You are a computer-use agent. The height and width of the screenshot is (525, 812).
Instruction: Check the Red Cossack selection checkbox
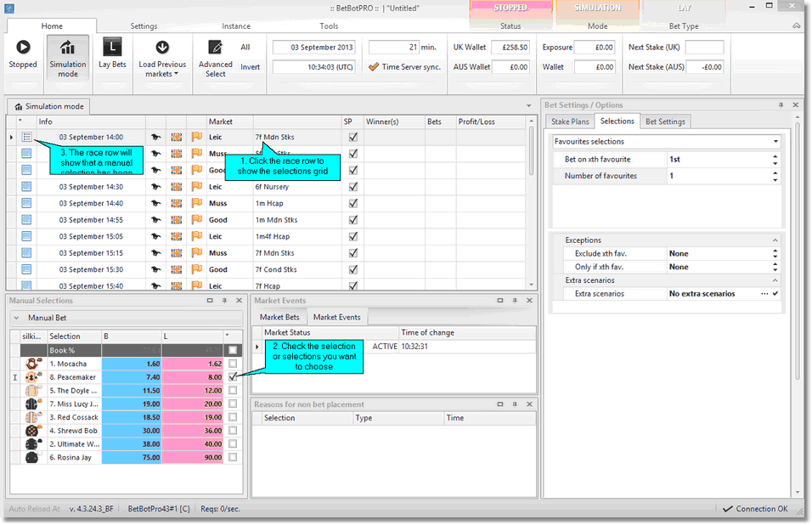pyautogui.click(x=233, y=417)
